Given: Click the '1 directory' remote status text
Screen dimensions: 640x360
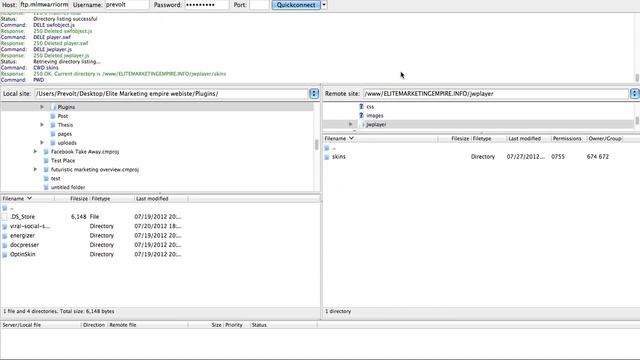Looking at the screenshot, I should tap(338, 311).
